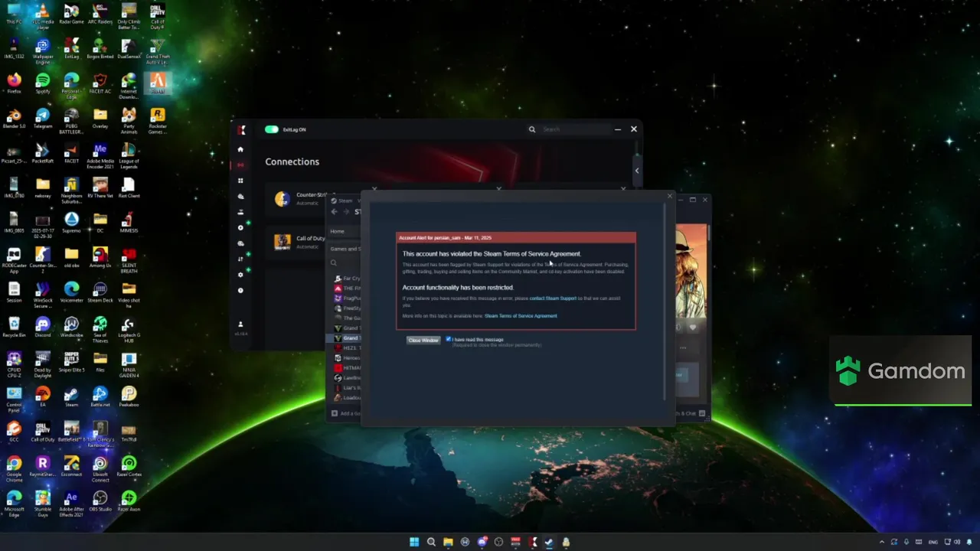
Task: Turn off the ExitLag ON switch
Action: pos(272,129)
